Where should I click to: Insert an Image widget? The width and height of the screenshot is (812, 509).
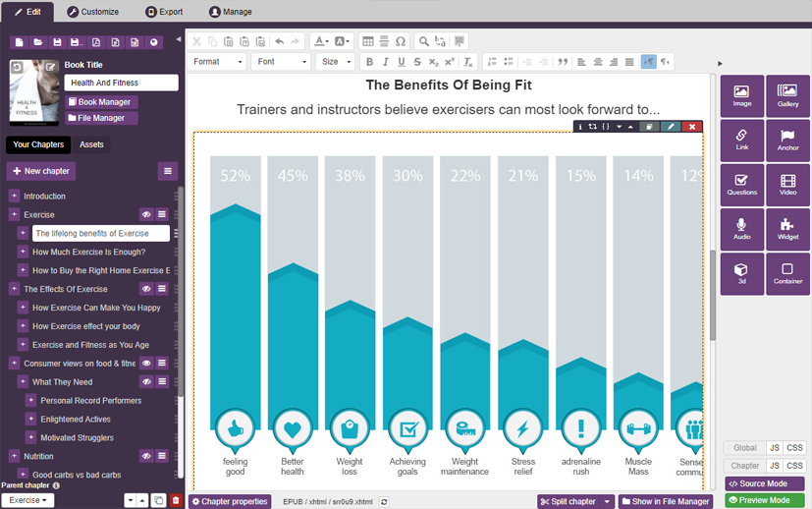click(741, 96)
